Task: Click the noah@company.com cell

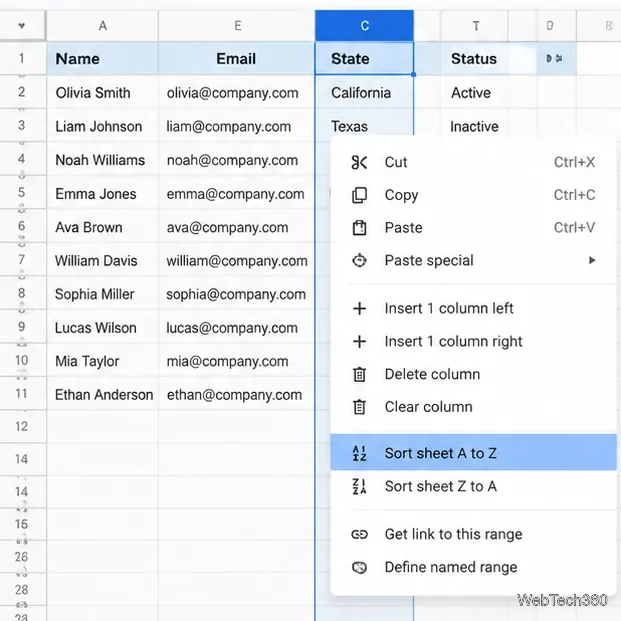Action: click(x=237, y=160)
